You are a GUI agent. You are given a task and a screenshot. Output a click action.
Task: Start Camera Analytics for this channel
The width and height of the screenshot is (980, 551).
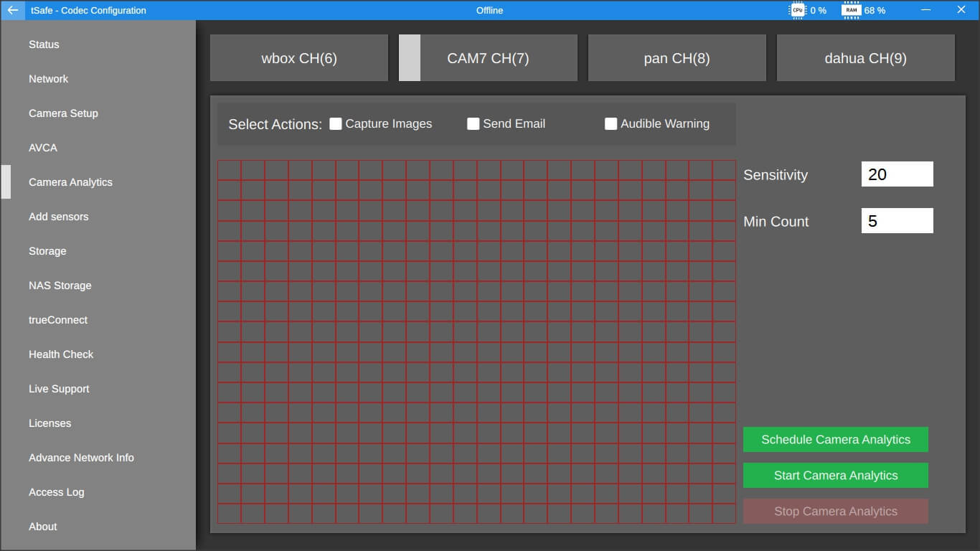835,475
